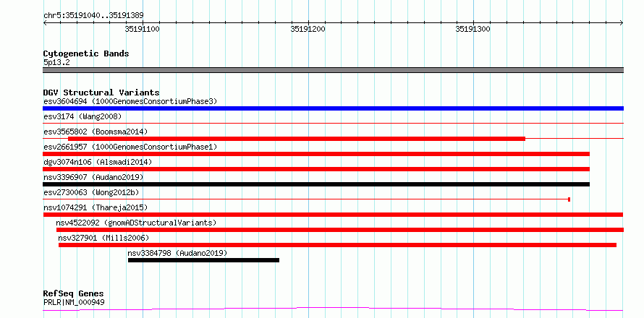The image size is (644, 318).
Task: Click the red nsv4522092 gnomAD bar
Action: (340, 230)
